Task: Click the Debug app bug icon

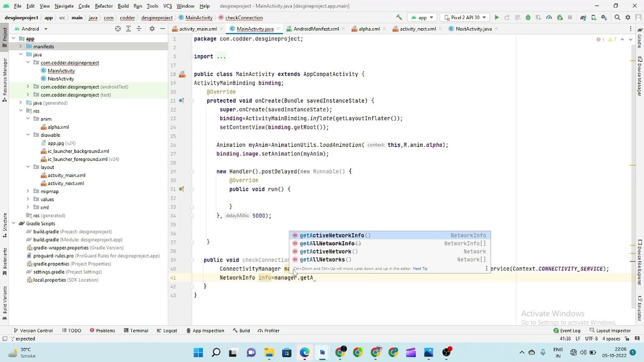Action: point(528,18)
